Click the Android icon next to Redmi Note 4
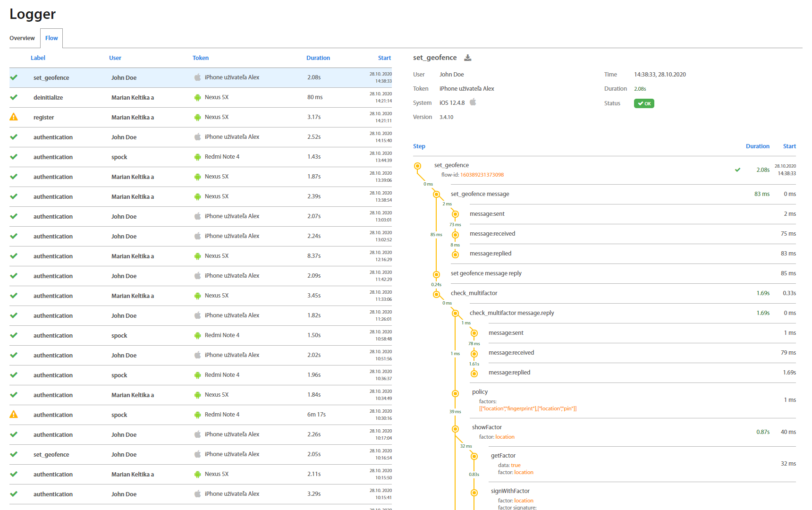The height and width of the screenshot is (510, 812). pyautogui.click(x=197, y=157)
